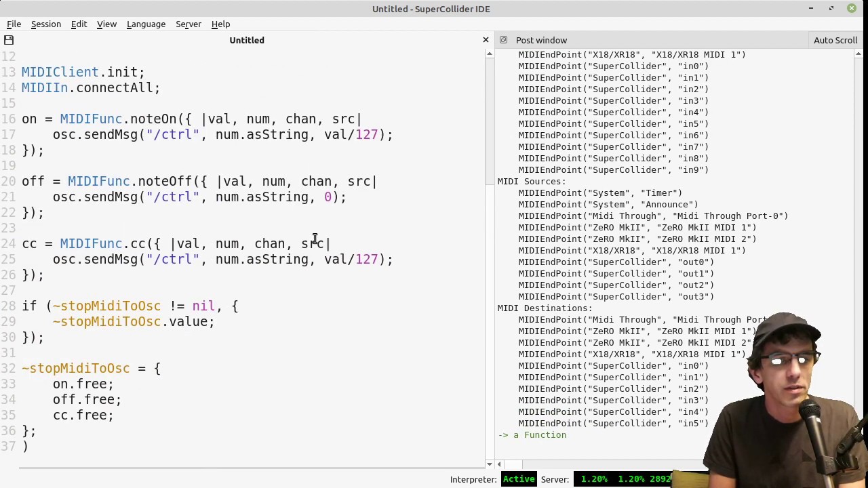
Task: Click the code editor scroll-down arrow
Action: pos(490,464)
